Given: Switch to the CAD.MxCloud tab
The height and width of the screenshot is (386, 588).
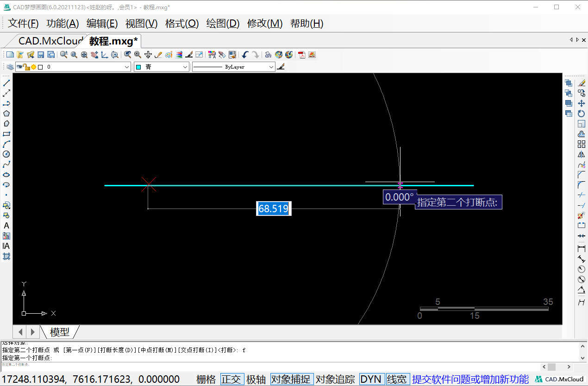Looking at the screenshot, I should (50, 41).
